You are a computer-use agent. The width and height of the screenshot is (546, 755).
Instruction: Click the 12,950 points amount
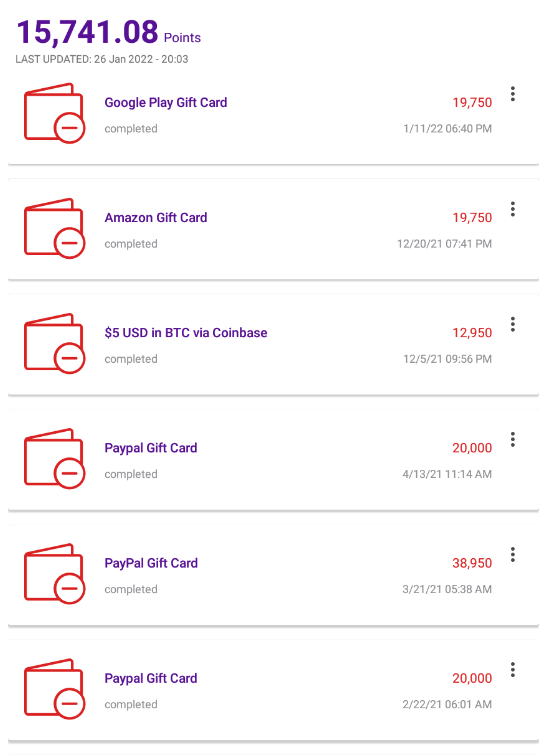point(472,333)
